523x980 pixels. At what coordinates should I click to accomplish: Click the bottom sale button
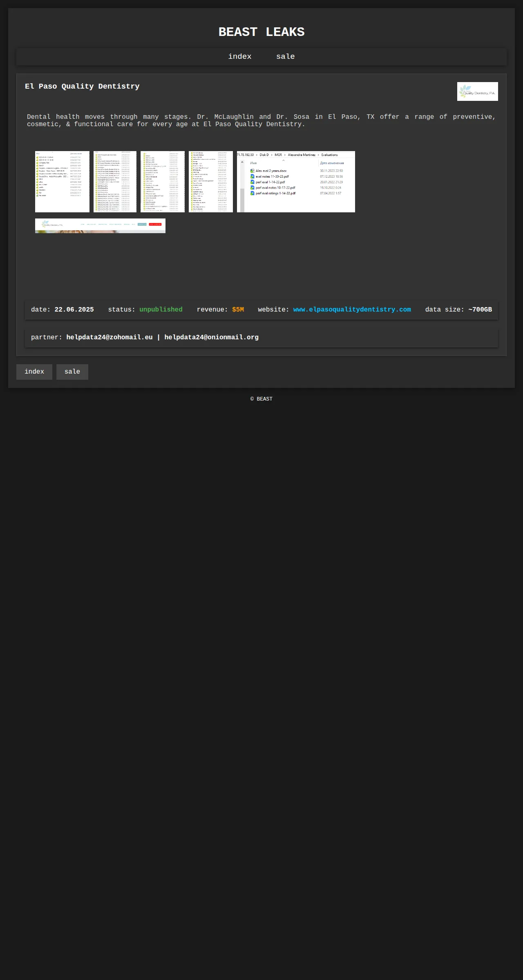(x=72, y=372)
